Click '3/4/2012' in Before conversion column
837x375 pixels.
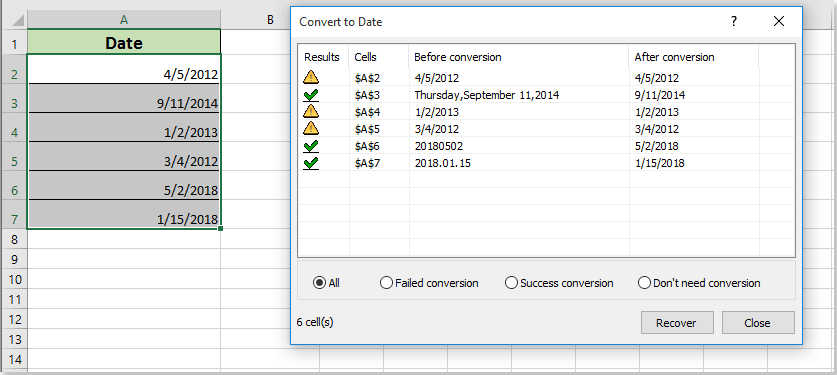436,129
